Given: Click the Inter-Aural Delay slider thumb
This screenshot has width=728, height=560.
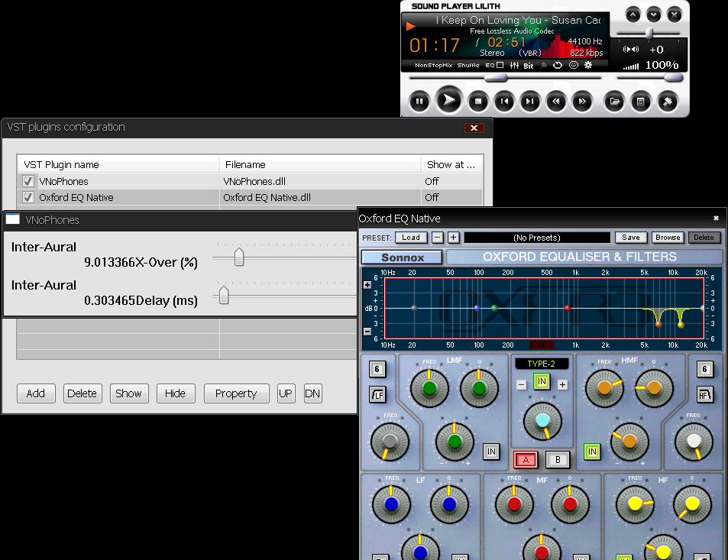Looking at the screenshot, I should tap(224, 295).
